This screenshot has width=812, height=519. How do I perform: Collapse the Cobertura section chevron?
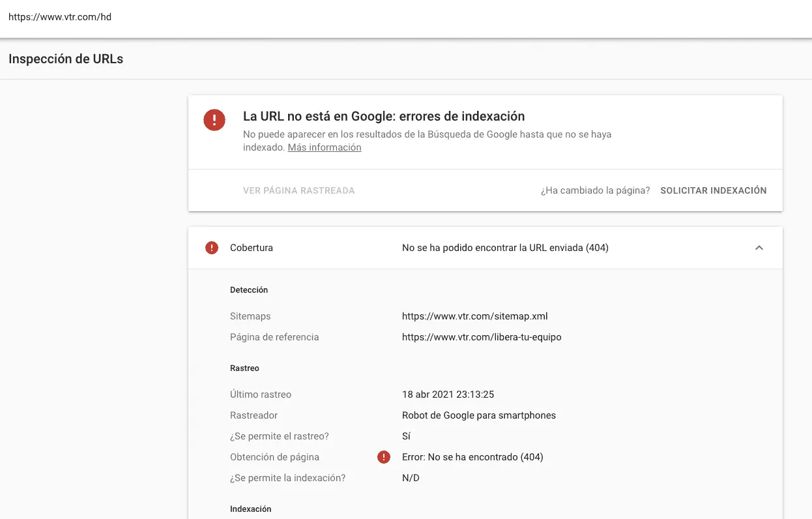[x=759, y=248]
